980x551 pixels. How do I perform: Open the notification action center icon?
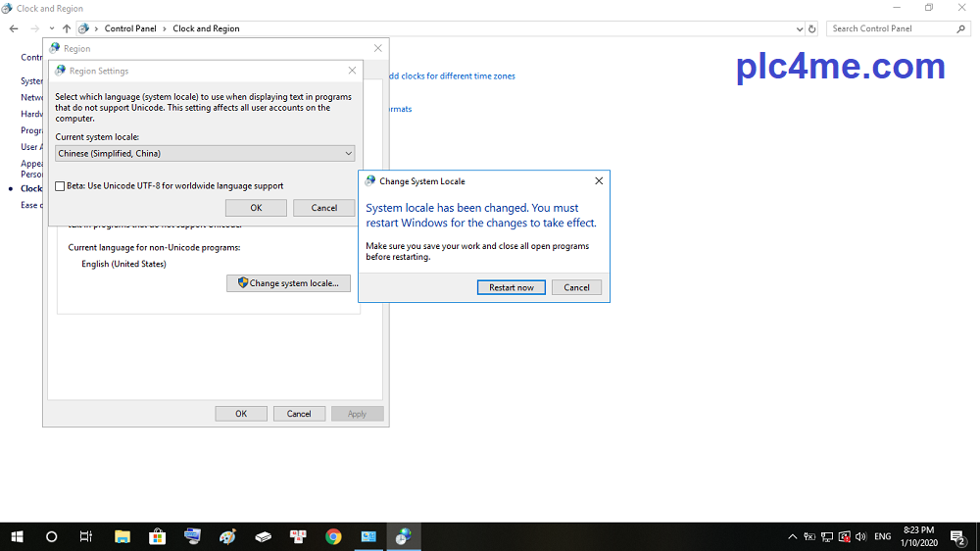(956, 536)
